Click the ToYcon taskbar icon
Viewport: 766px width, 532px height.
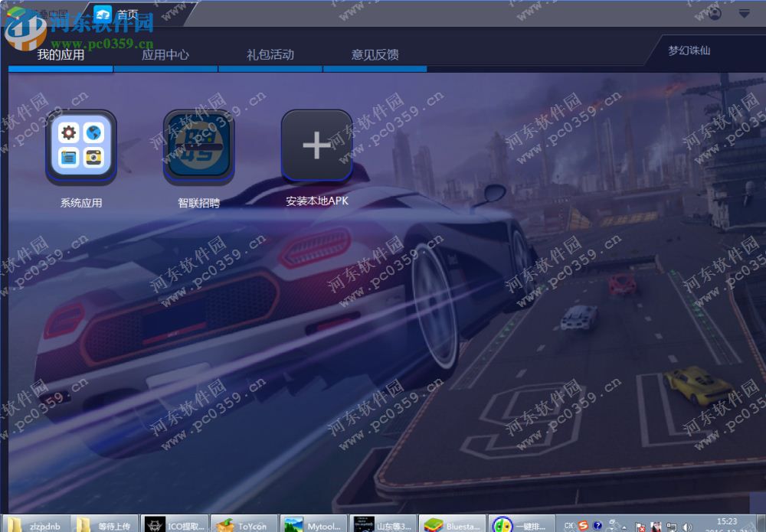tap(244, 524)
